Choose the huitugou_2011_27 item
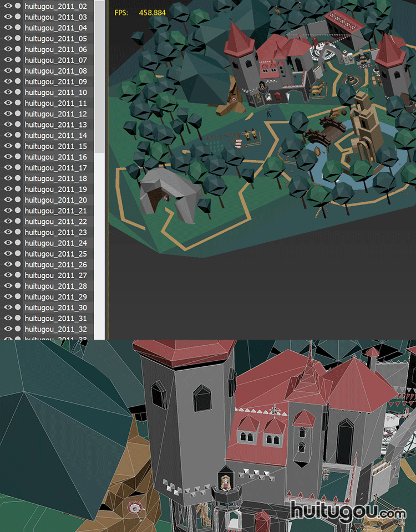 pos(55,275)
